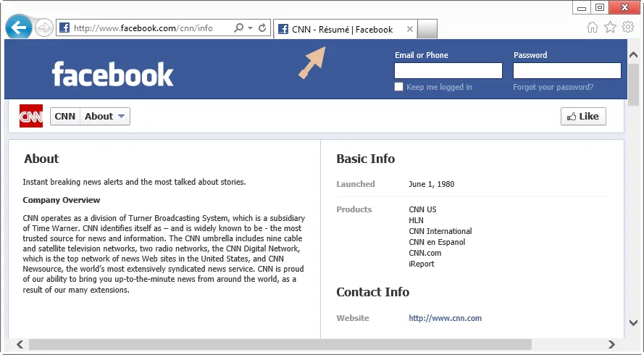Click the address bar URL text

pyautogui.click(x=143, y=28)
